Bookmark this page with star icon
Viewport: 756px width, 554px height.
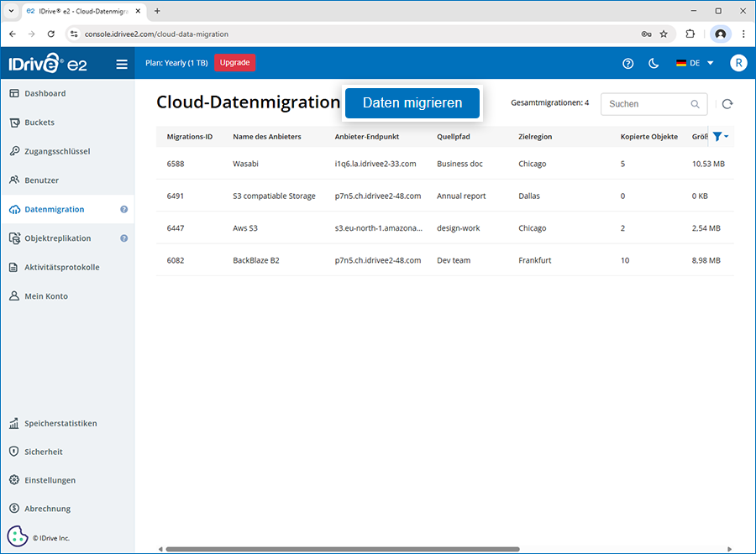pyautogui.click(x=664, y=34)
